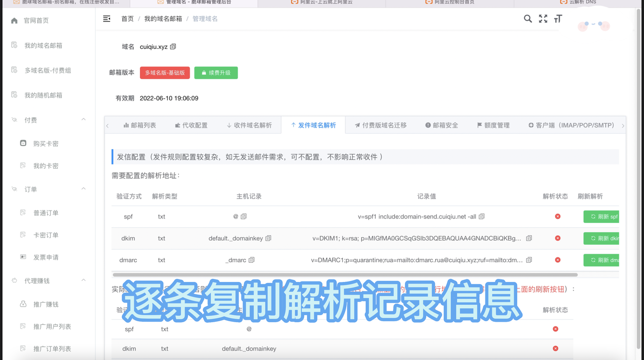The width and height of the screenshot is (644, 360).
Task: Collapse the 代理赚钱 sidebar group
Action: coord(84,280)
